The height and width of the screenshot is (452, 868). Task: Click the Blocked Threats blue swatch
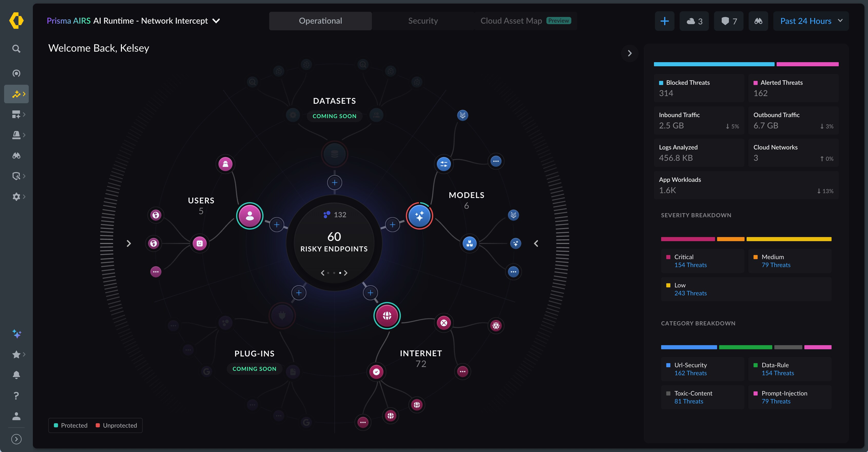(661, 83)
